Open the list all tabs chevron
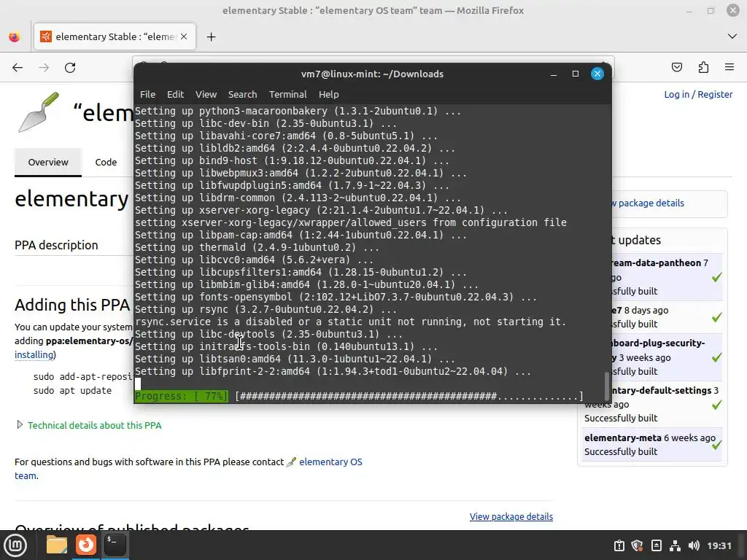 pos(732,36)
